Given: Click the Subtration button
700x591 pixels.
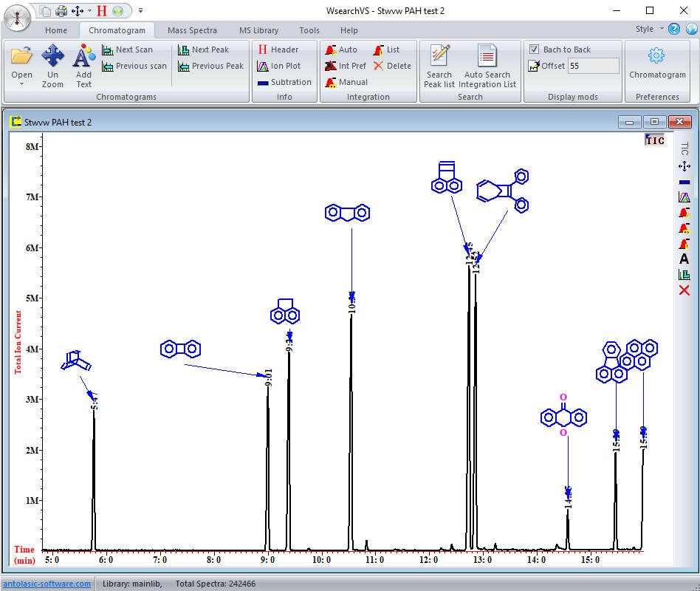Looking at the screenshot, I should [284, 82].
